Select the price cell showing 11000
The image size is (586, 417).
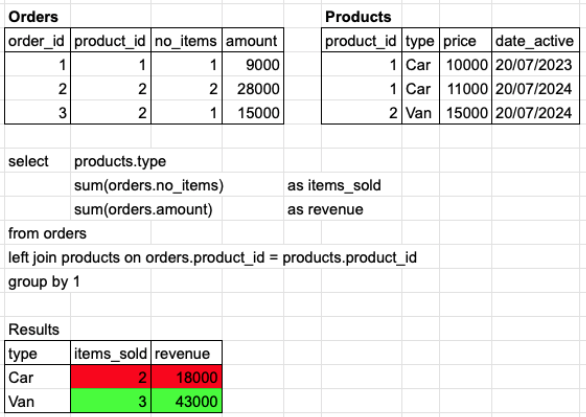(x=466, y=89)
